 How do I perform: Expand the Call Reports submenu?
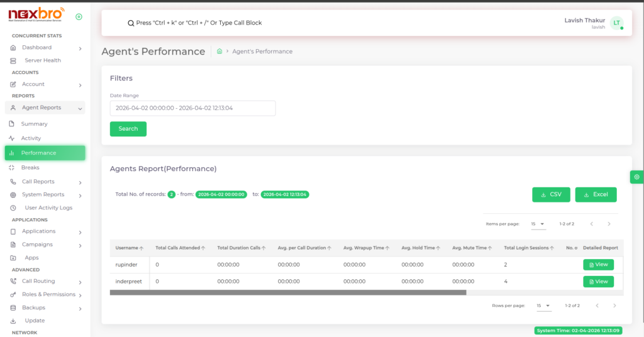(x=80, y=182)
